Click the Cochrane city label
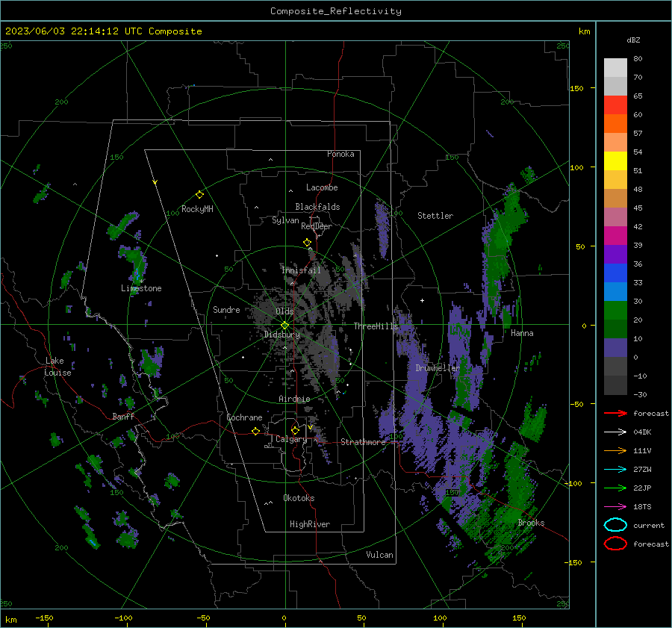The image size is (672, 628). pyautogui.click(x=244, y=417)
